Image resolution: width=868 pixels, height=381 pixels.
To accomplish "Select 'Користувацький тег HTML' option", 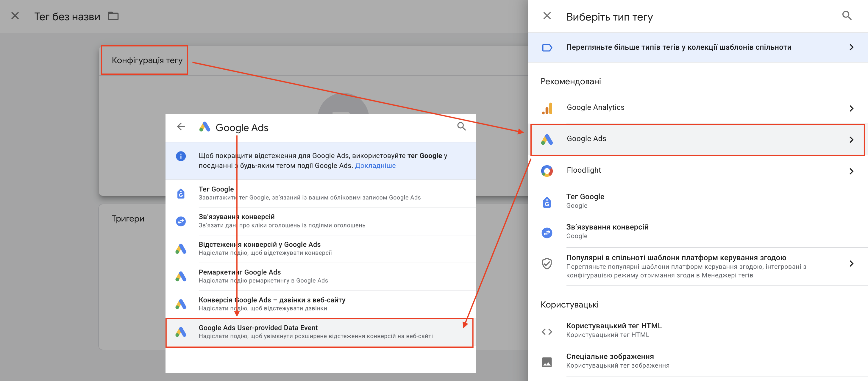I will tap(697, 330).
